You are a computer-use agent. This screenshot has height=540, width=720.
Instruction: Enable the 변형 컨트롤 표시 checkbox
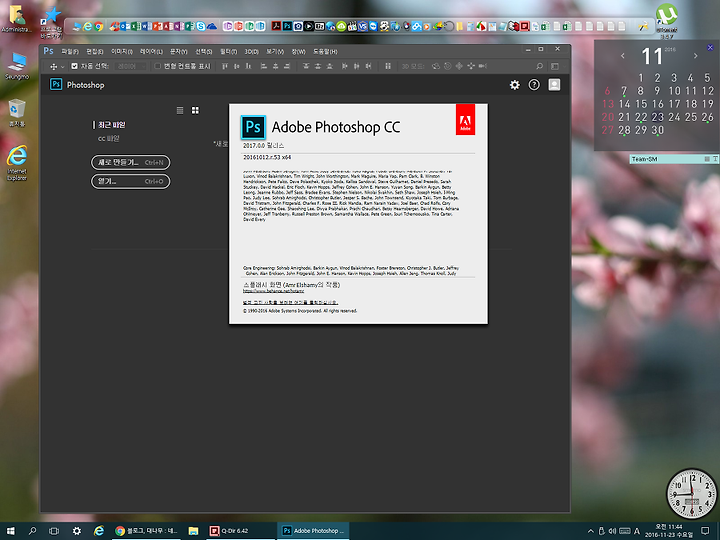click(x=158, y=66)
